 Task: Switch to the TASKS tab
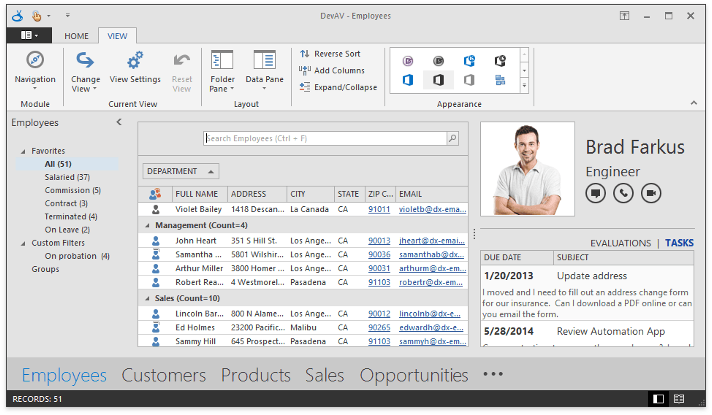tap(679, 243)
